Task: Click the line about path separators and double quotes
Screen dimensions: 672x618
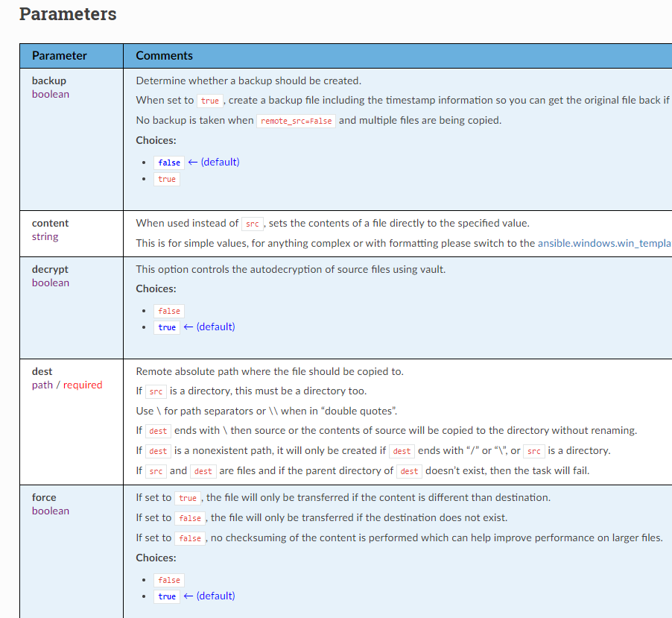Action: click(x=267, y=411)
